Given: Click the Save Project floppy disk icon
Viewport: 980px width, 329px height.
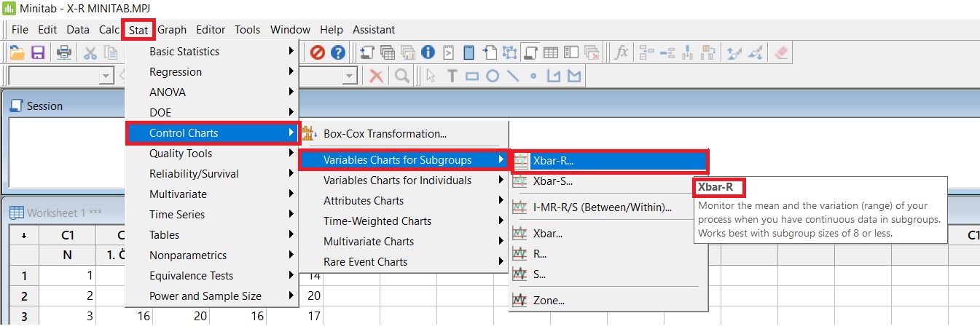Looking at the screenshot, I should [x=38, y=52].
